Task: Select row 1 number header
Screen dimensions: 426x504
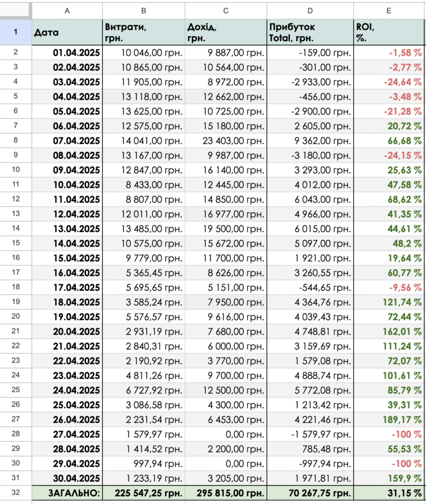Action: tap(16, 32)
